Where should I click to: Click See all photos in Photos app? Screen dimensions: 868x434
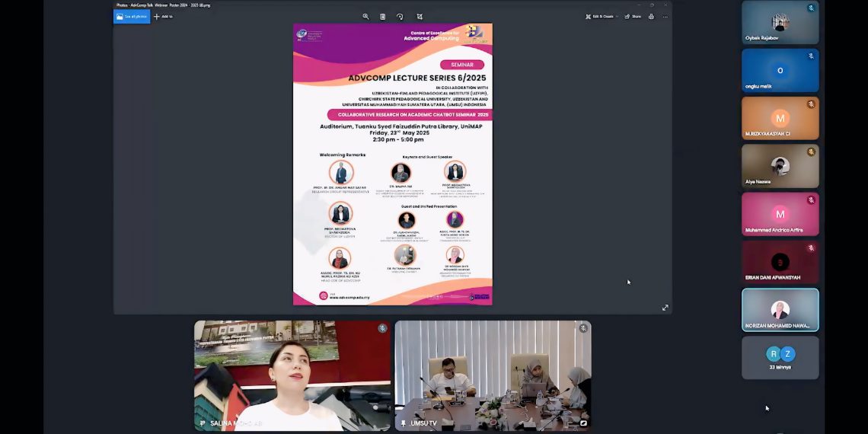[132, 17]
